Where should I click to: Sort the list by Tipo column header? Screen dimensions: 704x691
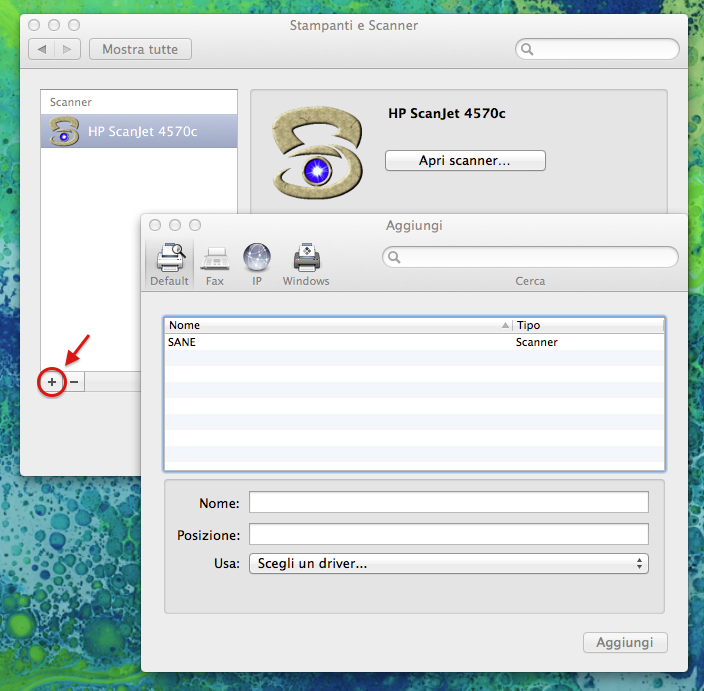click(588, 325)
